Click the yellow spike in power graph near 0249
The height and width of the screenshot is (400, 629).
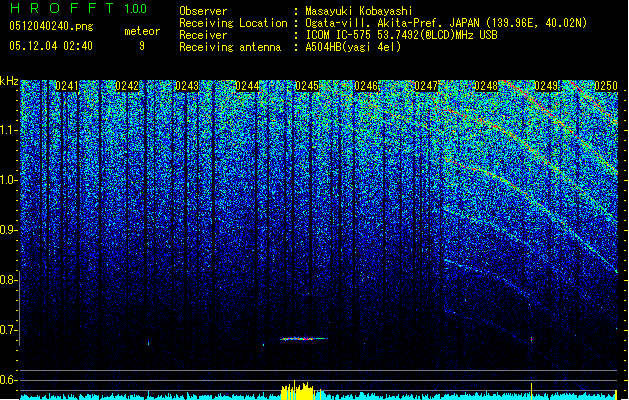tap(532, 391)
